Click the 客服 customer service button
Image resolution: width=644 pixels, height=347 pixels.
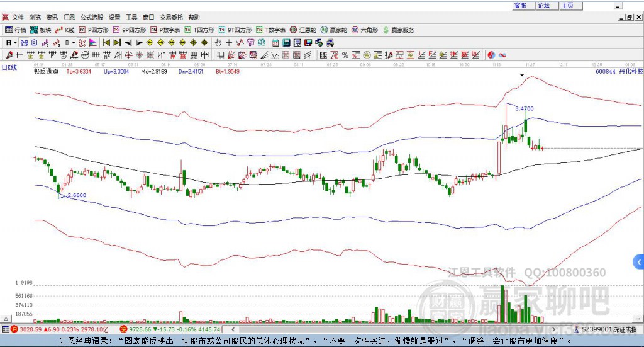pyautogui.click(x=520, y=5)
